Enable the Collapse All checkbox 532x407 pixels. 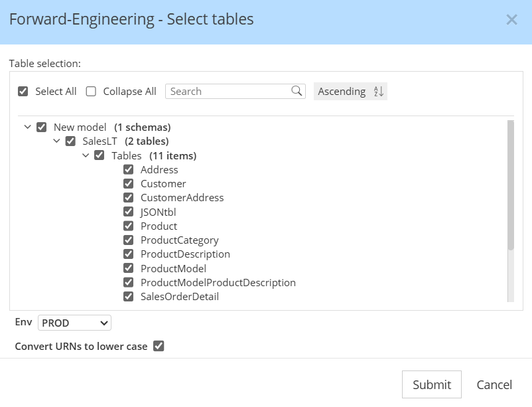point(92,92)
